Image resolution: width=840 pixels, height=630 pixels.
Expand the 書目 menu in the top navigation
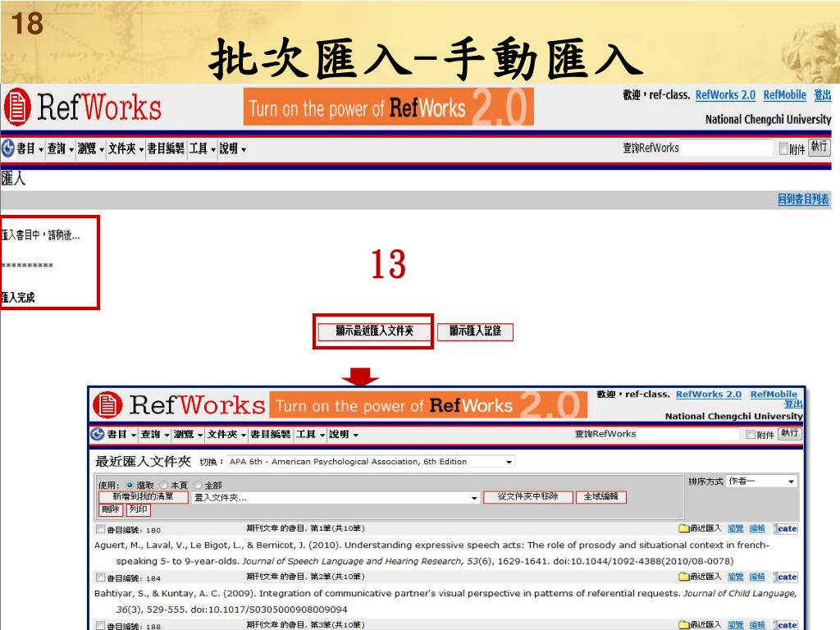pyautogui.click(x=30, y=148)
